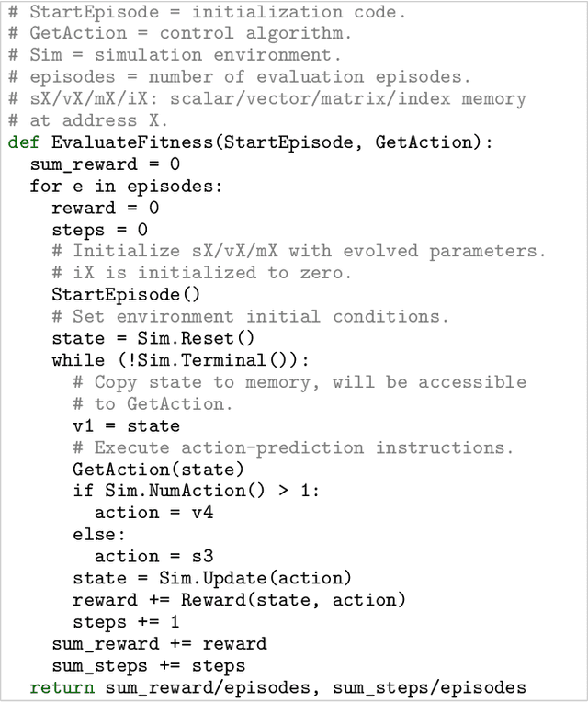Screen dimensions: 588x702
Task: Click the def keyword
Action: pos(24,142)
